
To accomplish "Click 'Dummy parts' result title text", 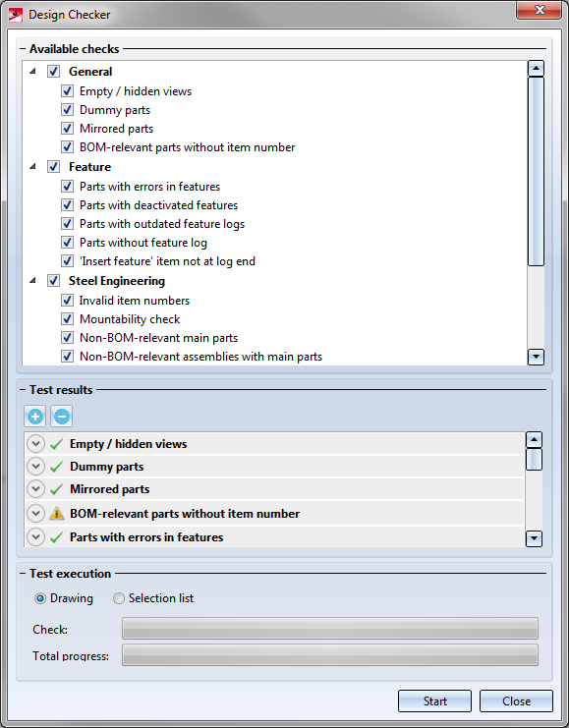I will (x=107, y=467).
